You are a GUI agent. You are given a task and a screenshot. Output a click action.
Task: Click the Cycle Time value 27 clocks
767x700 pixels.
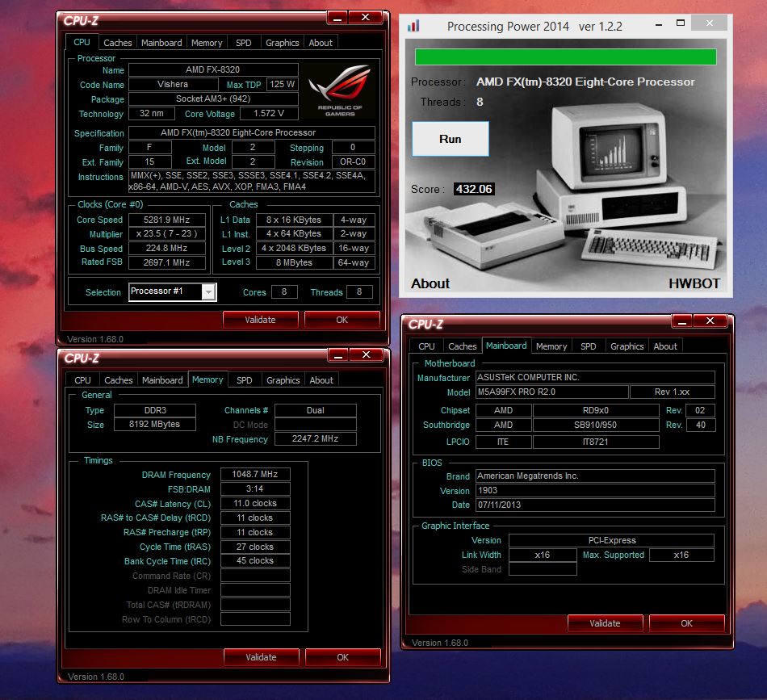pos(255,547)
